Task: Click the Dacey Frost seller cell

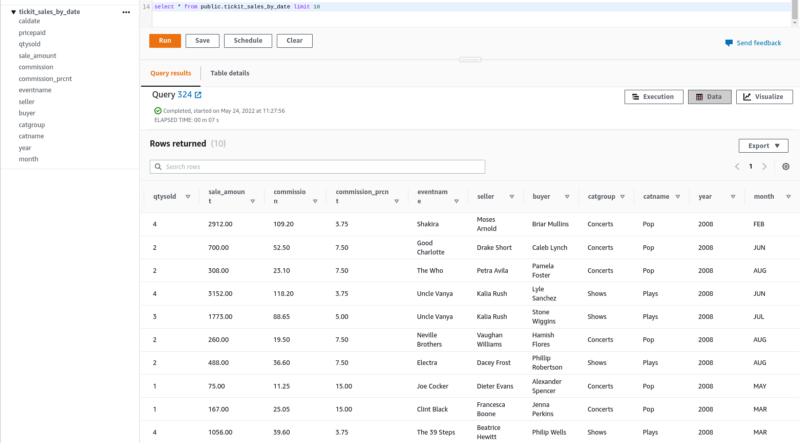Action: click(x=493, y=363)
